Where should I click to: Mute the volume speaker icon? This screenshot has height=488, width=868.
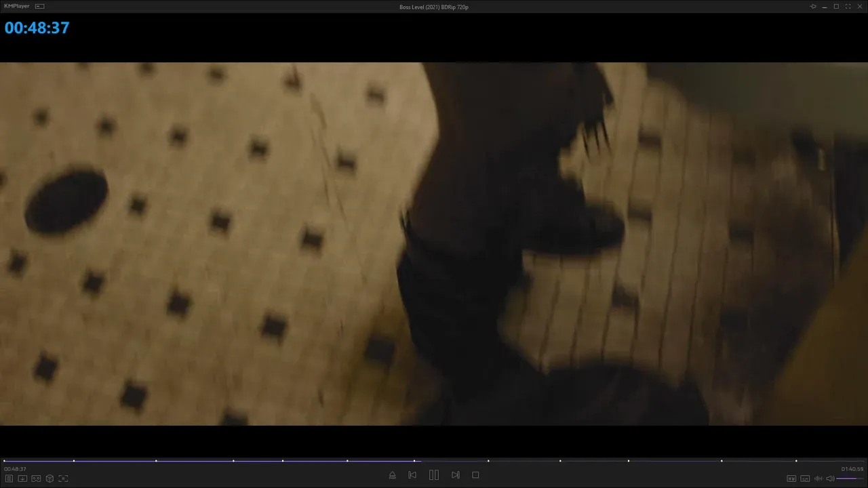[830, 479]
